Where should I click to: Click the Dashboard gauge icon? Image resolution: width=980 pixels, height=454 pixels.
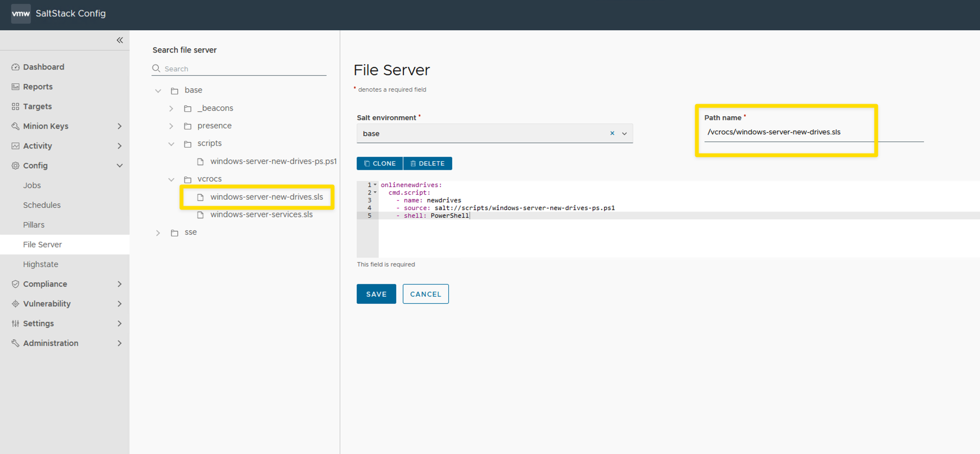pos(15,67)
